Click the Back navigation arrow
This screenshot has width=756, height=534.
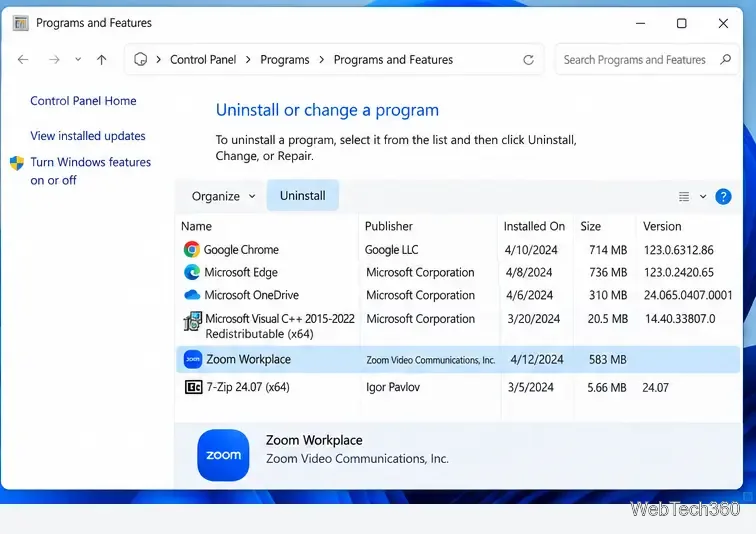[x=23, y=60]
